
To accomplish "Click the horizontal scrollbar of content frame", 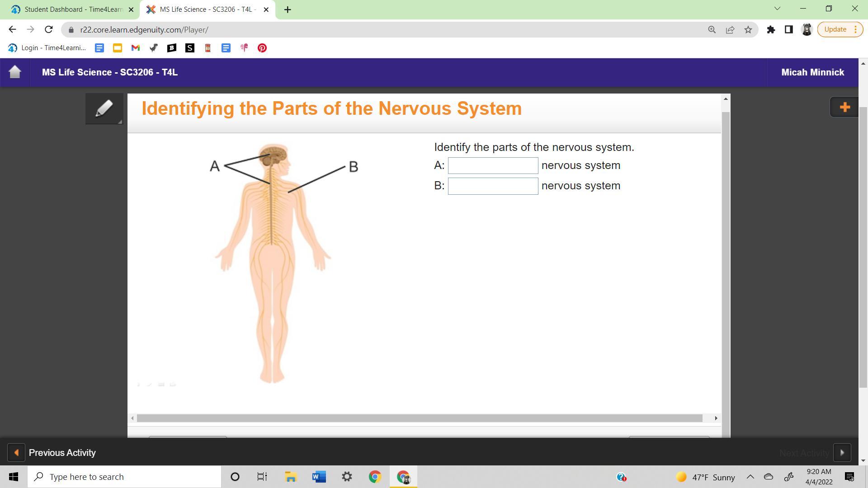I will [419, 418].
